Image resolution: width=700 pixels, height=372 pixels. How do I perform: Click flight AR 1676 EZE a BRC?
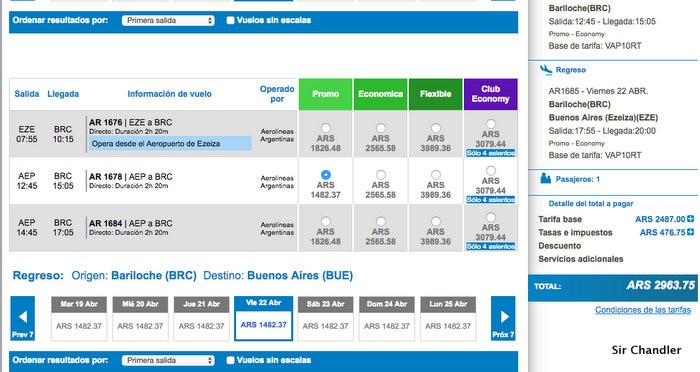click(130, 122)
